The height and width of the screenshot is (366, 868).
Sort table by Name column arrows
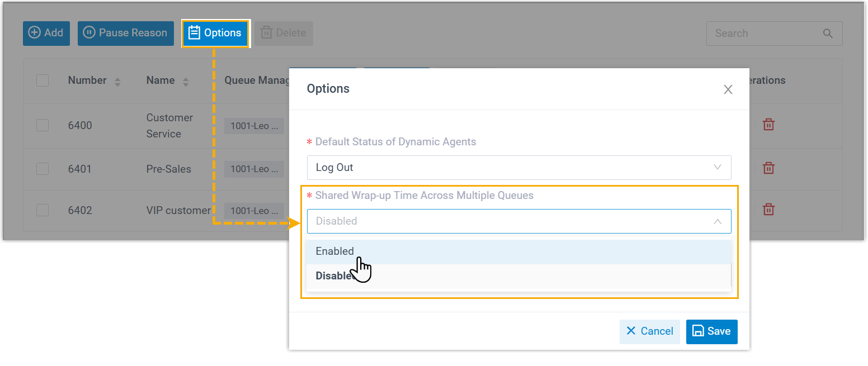coord(186,82)
